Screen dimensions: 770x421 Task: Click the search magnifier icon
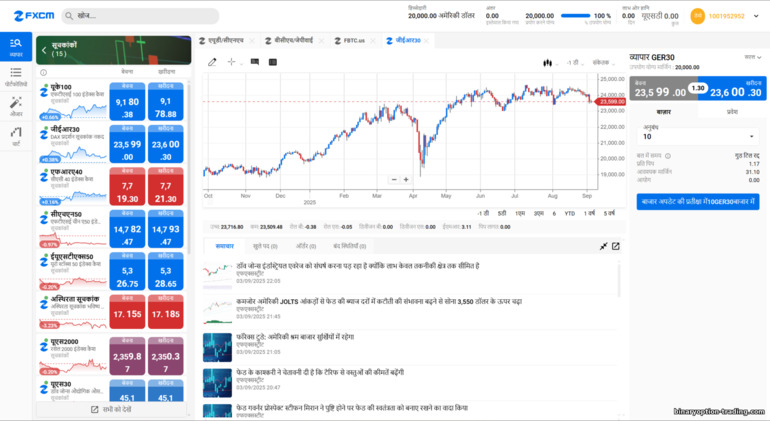point(69,16)
